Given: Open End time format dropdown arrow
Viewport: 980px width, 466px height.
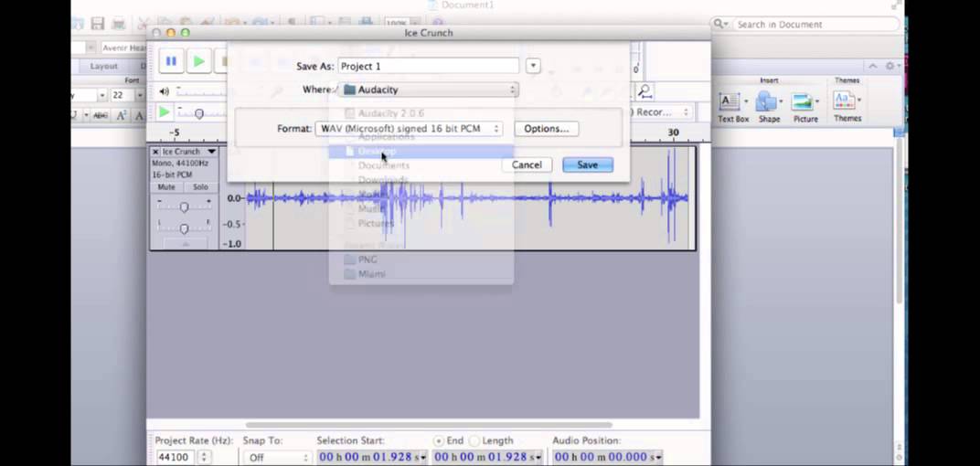Looking at the screenshot, I should (538, 458).
